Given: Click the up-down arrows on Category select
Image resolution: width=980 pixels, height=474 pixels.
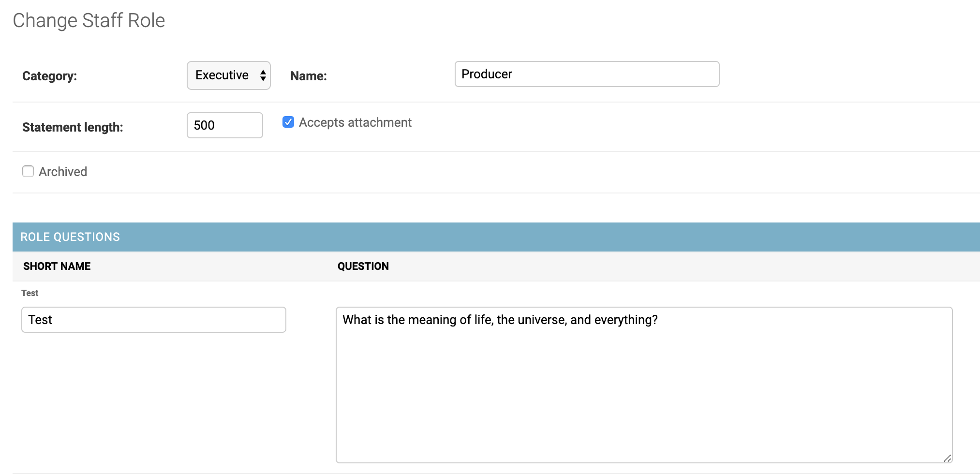Looking at the screenshot, I should click(263, 75).
